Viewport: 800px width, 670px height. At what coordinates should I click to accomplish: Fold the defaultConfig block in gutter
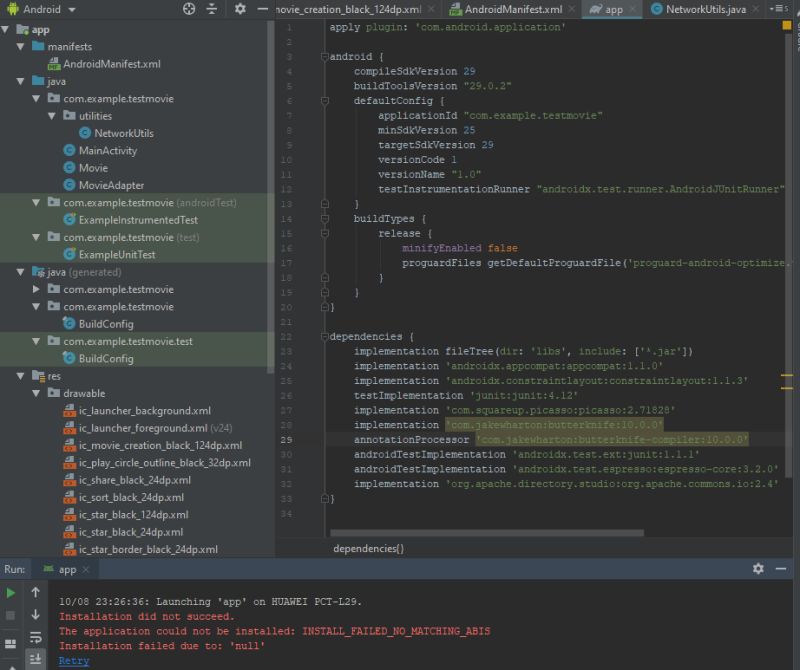pos(324,101)
